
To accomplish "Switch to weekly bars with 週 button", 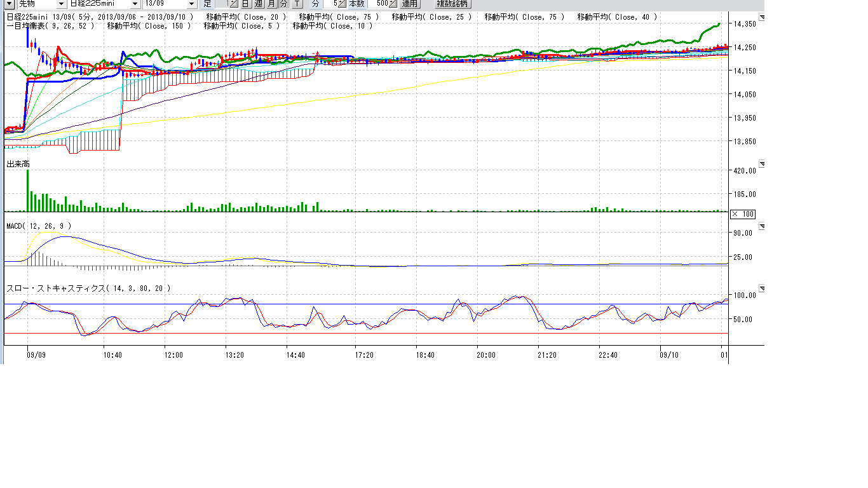I will [x=259, y=4].
